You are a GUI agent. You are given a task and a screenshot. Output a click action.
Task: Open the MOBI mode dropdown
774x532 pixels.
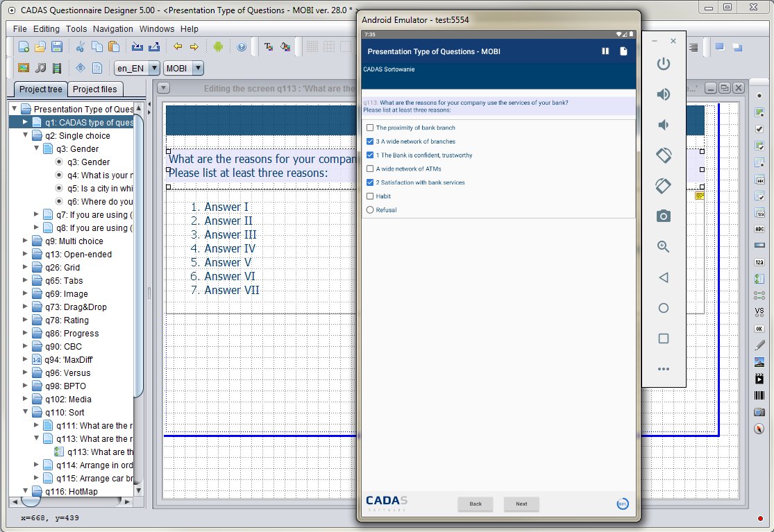[197, 68]
